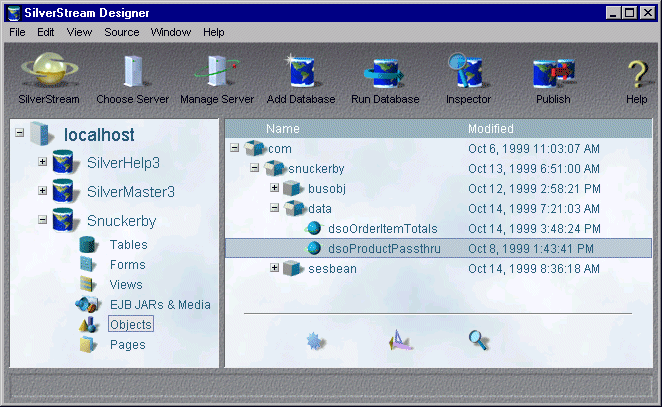Click the SilverHelp3 database icon
Screen dimensions: 662x407
click(x=64, y=163)
